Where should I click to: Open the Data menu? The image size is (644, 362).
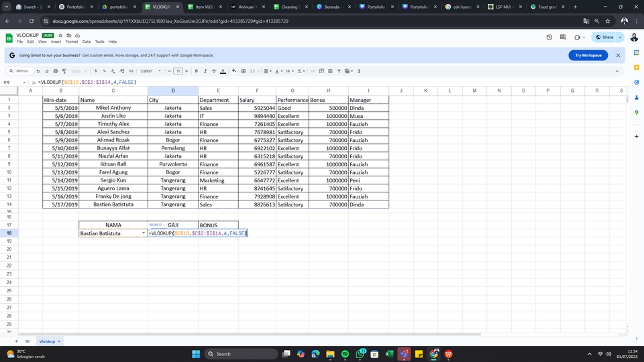pos(87,42)
